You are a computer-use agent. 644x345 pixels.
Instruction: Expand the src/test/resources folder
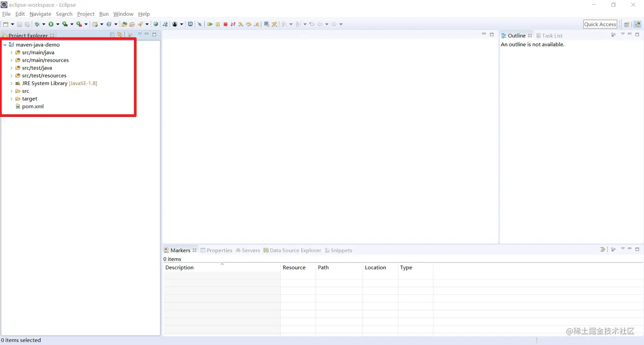(x=11, y=76)
